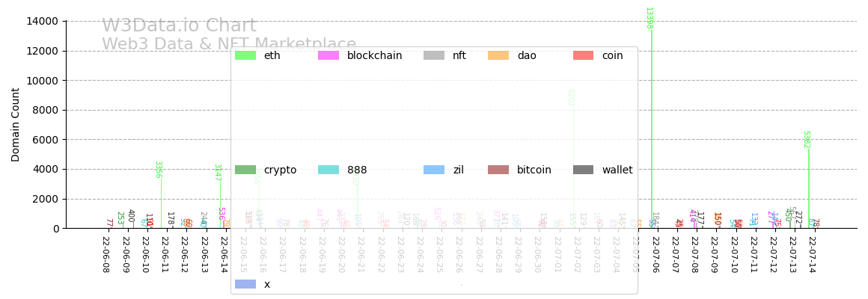This screenshot has height=299, width=868.
Task: Select the wallet legend label
Action: coord(617,170)
